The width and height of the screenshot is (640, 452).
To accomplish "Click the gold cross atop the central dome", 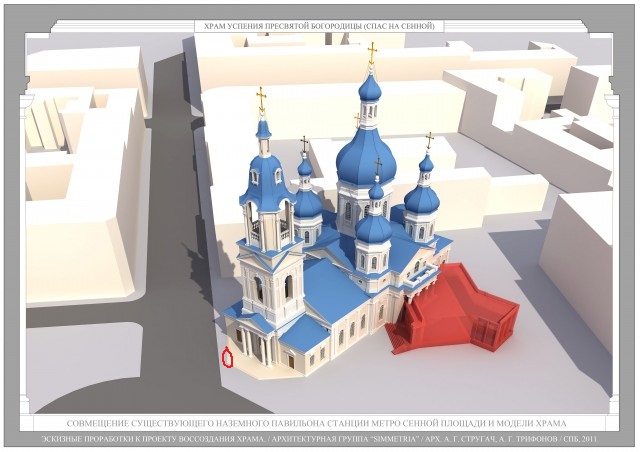I will (x=372, y=52).
